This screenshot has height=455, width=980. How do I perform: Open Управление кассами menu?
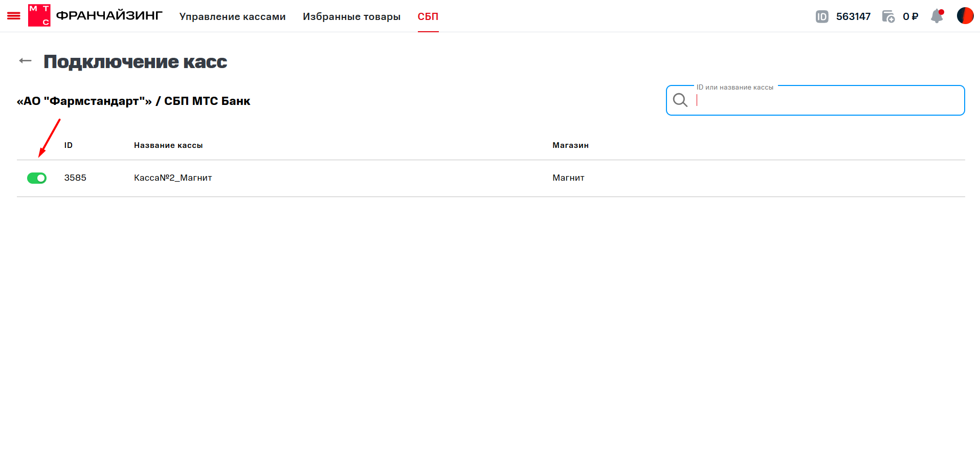(233, 16)
